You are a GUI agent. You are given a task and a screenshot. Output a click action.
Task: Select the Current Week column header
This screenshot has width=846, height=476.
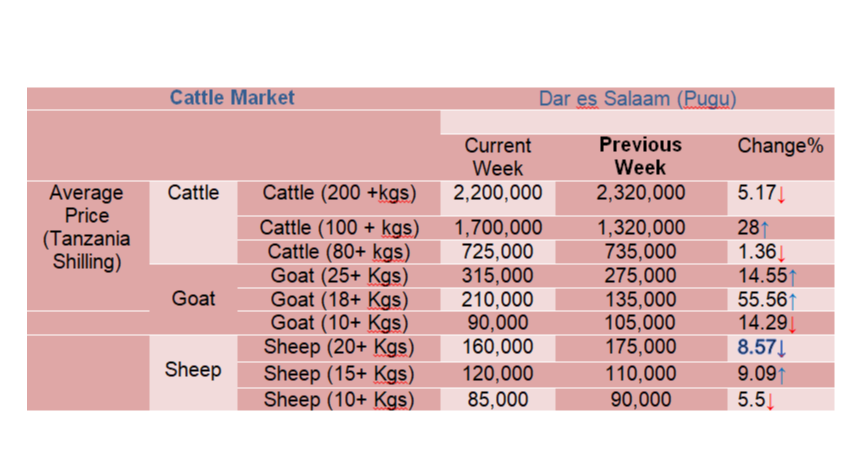(497, 157)
